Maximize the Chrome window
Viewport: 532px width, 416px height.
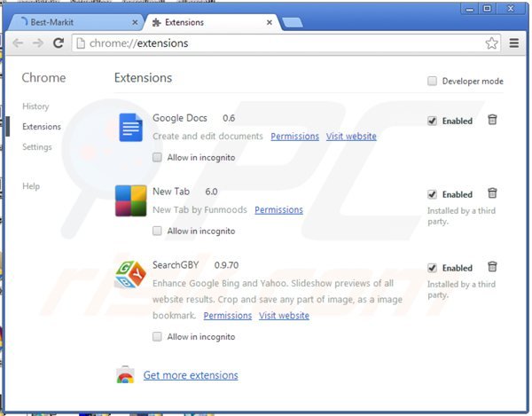click(487, 9)
